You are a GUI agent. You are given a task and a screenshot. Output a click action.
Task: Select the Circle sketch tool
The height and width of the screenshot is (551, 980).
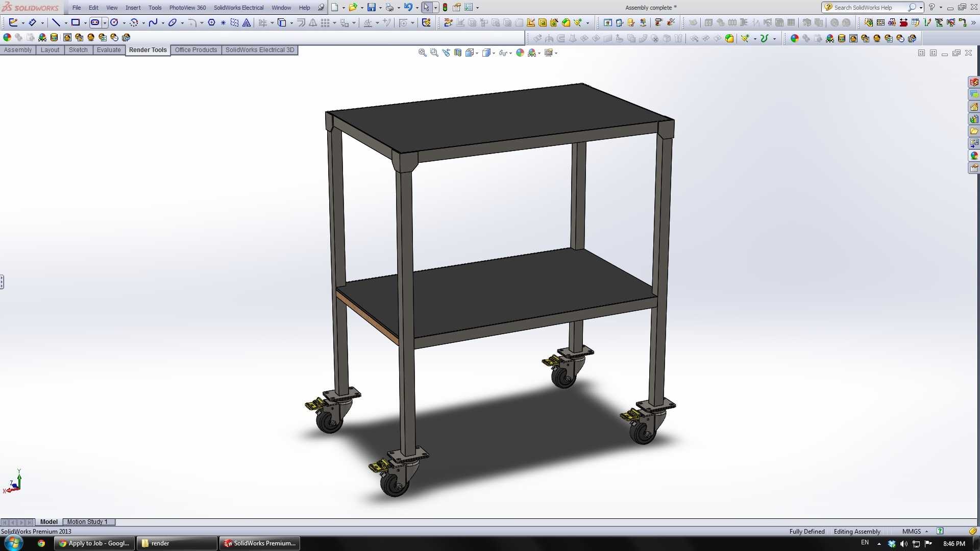[114, 22]
